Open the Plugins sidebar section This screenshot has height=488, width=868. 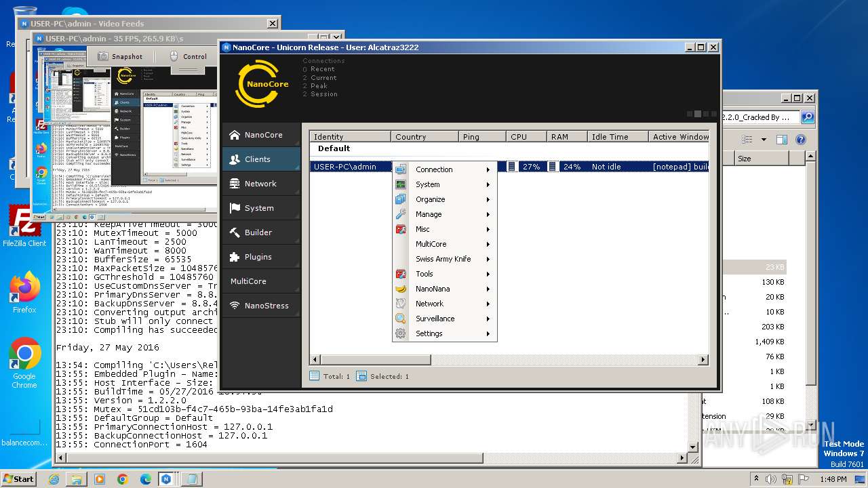(261, 257)
